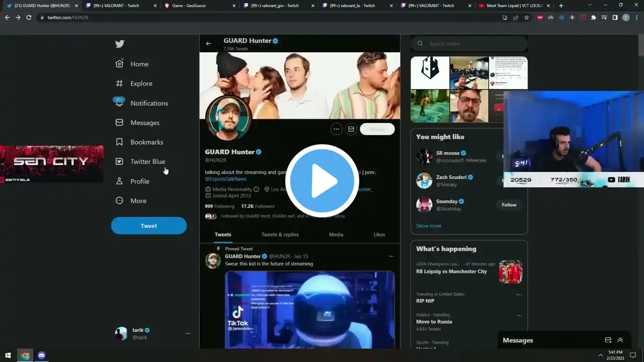Viewport: 644px width, 362px height.
Task: Click the envelope message icon on profile
Action: 351,129
